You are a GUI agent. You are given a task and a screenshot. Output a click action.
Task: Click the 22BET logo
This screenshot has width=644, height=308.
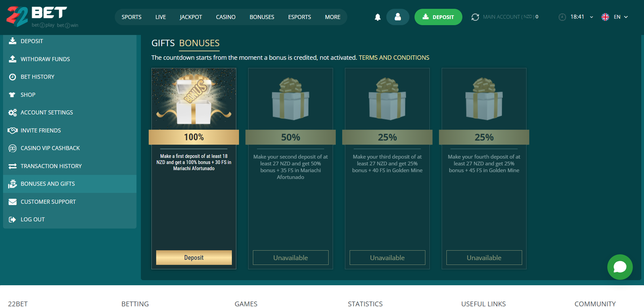coord(42,17)
